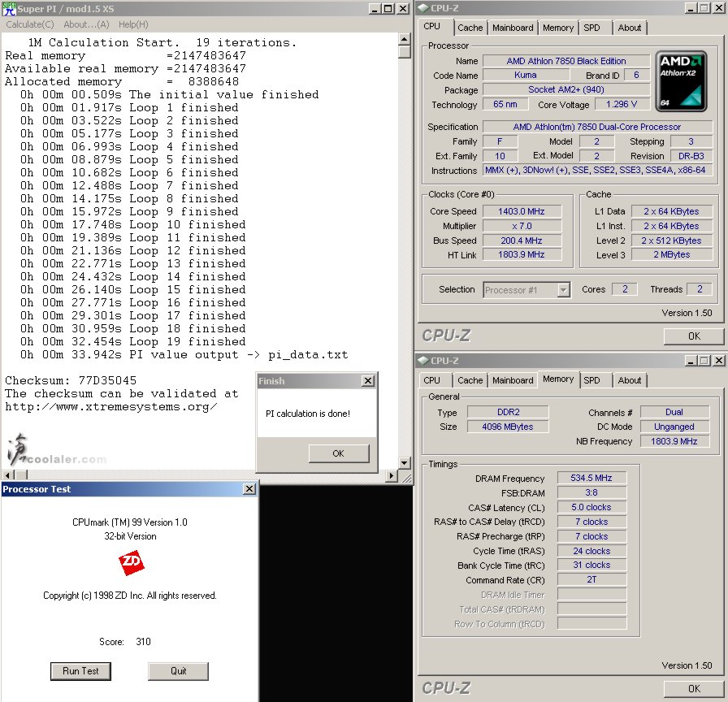Close the top CPU-Z window
This screenshot has height=702, width=728.
pos(719,8)
